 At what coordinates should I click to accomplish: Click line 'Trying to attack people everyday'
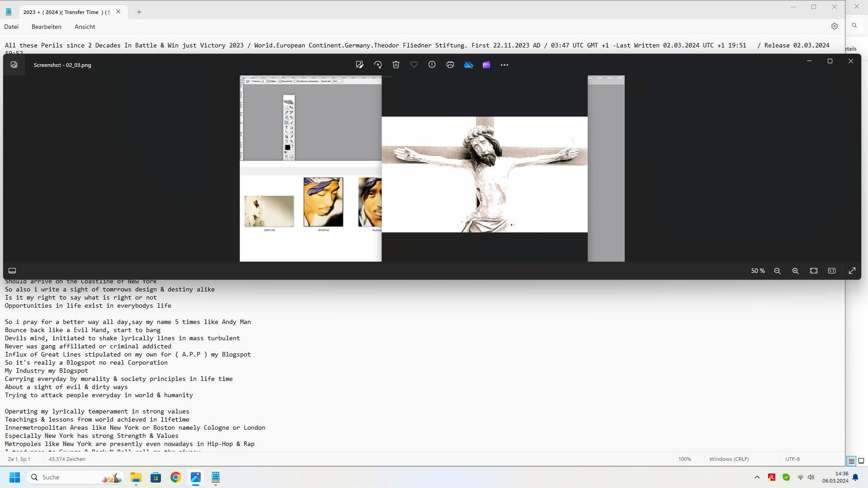99,395
